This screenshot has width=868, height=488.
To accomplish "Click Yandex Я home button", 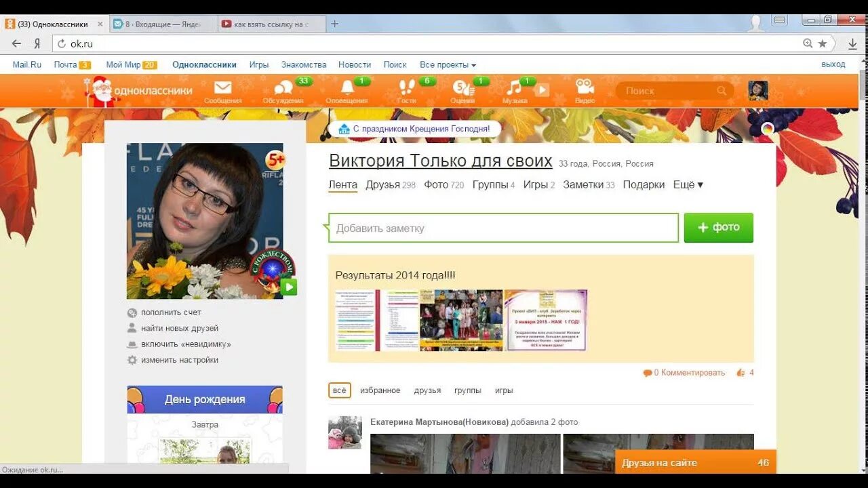I will (37, 43).
